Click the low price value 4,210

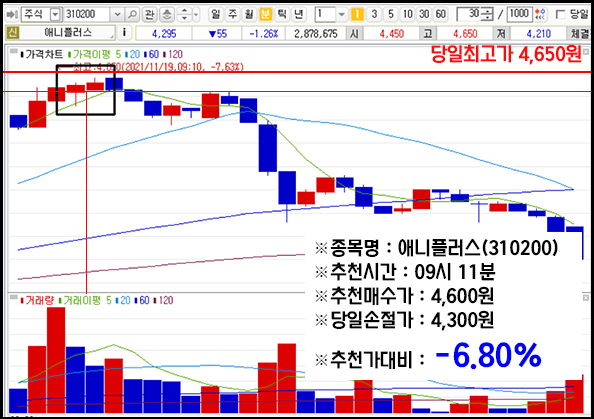[538, 34]
